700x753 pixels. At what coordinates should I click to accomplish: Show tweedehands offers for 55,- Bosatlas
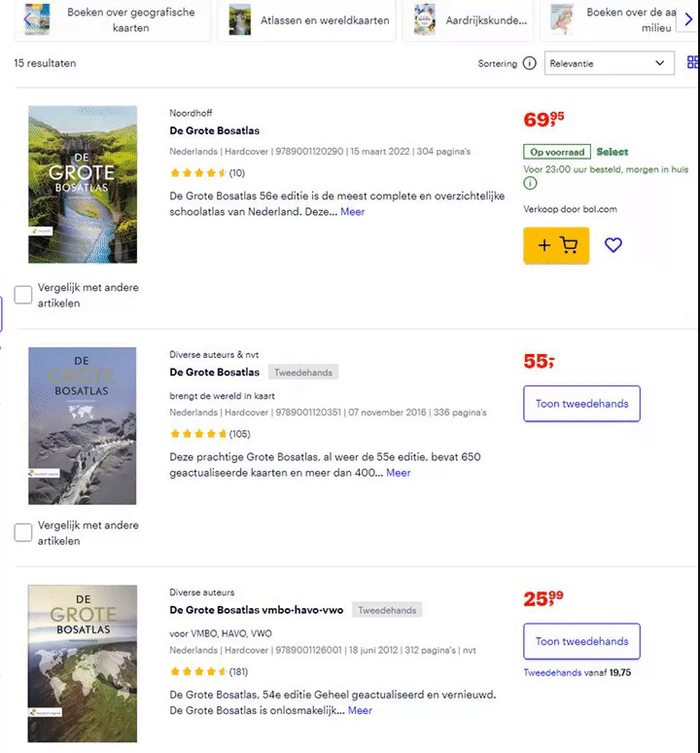tap(582, 404)
